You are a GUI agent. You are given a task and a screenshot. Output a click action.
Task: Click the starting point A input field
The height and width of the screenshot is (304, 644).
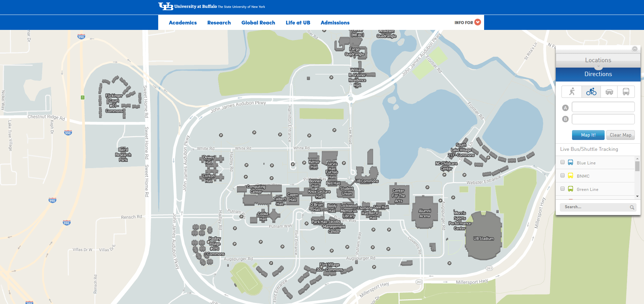pos(603,107)
